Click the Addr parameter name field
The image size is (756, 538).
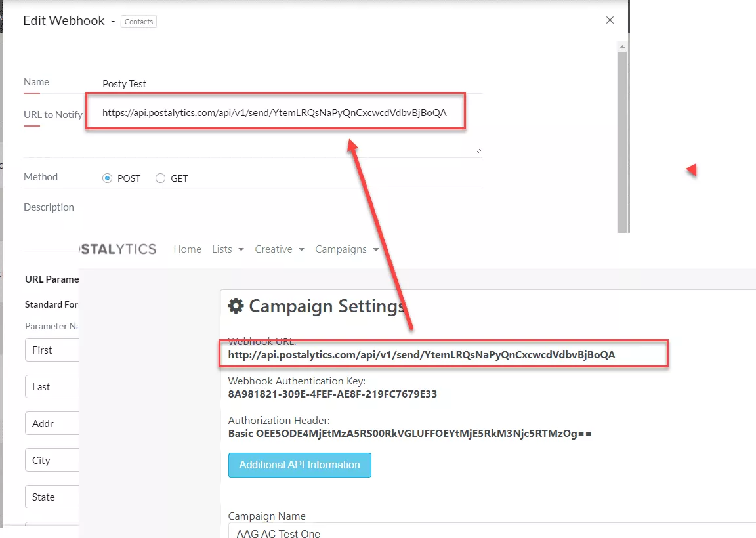tap(52, 423)
